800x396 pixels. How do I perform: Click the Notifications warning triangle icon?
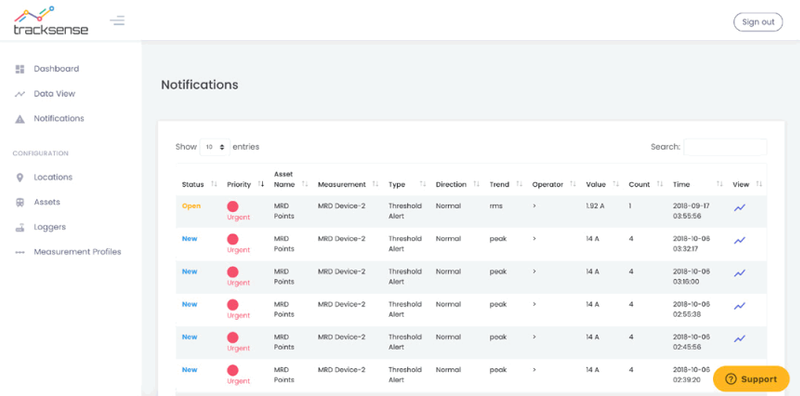click(x=20, y=119)
